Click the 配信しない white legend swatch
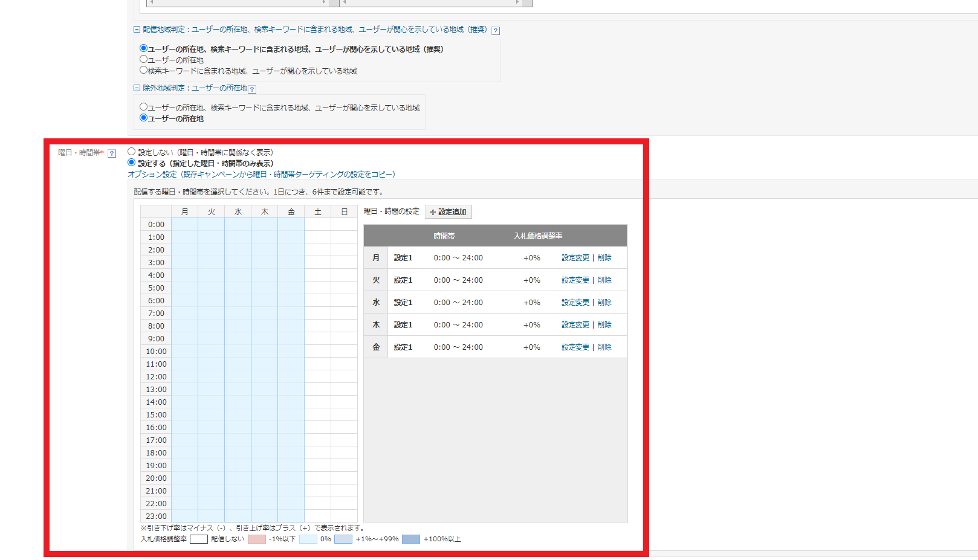This screenshot has height=560, width=978. pos(199,539)
